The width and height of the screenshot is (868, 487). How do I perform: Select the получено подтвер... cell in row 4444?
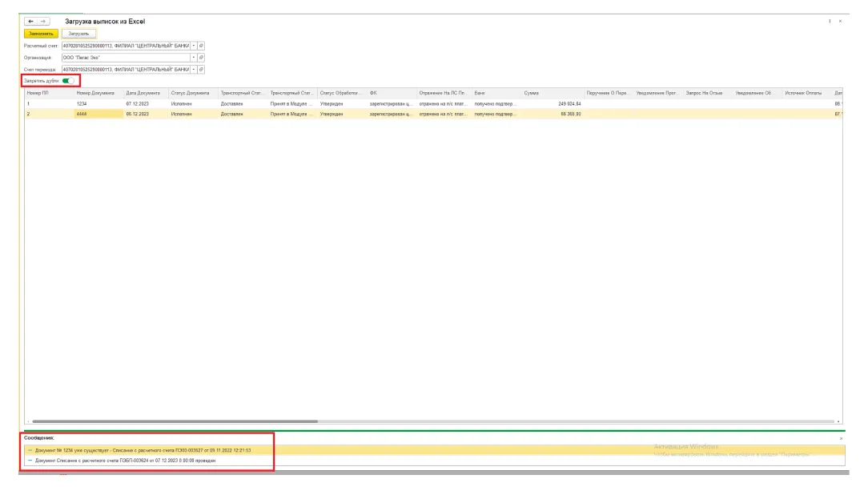coord(496,114)
